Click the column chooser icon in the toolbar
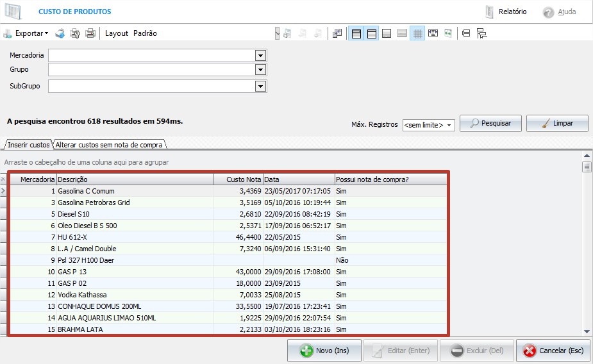Image resolution: width=593 pixels, height=364 pixels. (x=337, y=33)
